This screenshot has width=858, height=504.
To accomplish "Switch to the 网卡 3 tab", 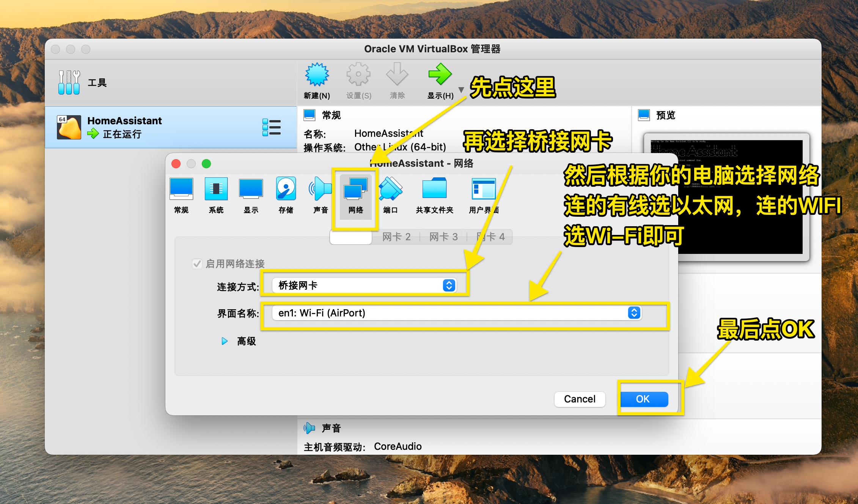I will click(443, 236).
